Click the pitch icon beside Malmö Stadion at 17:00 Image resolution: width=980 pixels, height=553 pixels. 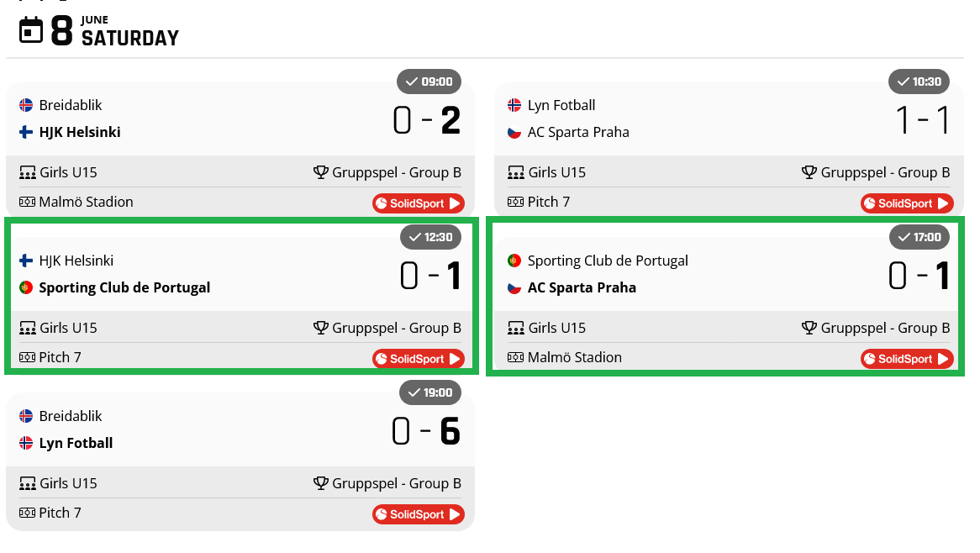(516, 357)
